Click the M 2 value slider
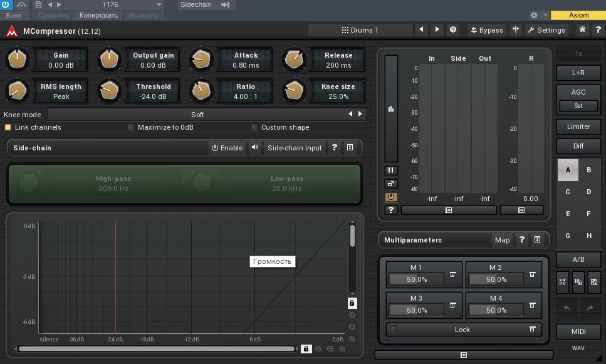 [496, 279]
